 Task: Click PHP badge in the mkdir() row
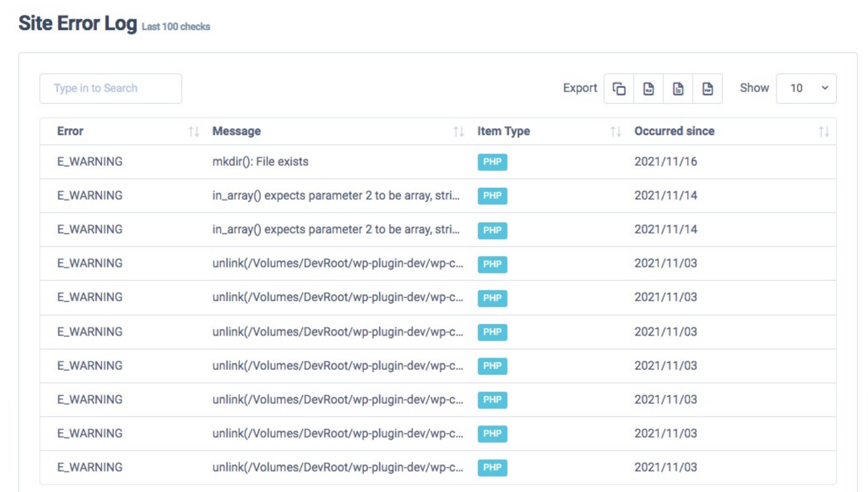coord(492,162)
